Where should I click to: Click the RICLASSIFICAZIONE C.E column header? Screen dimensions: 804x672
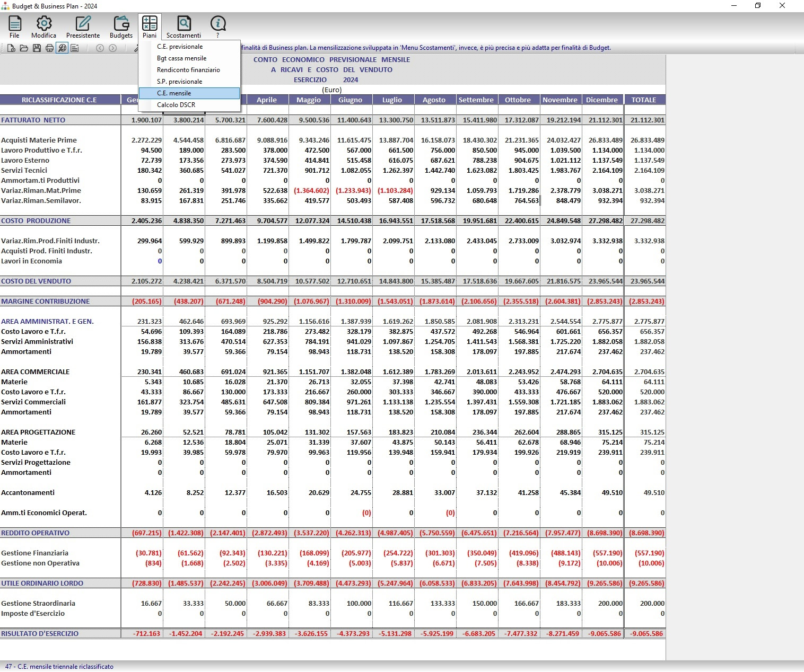pos(60,100)
